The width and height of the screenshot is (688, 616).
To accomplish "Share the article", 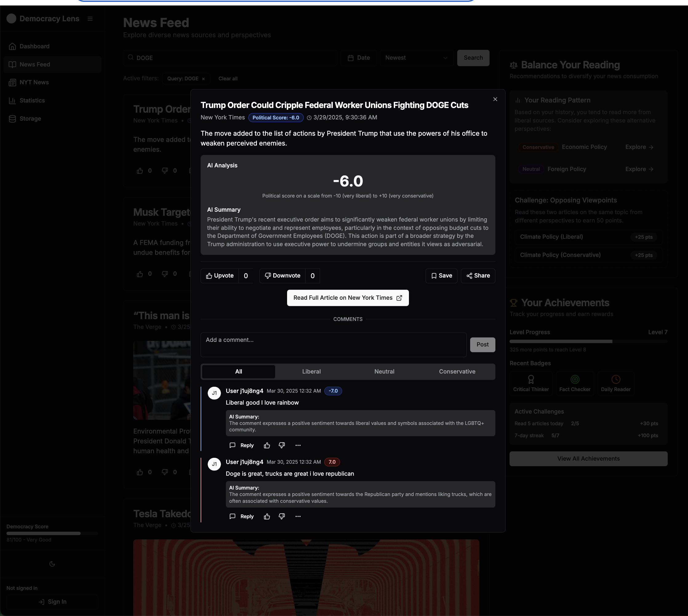I will tap(478, 276).
